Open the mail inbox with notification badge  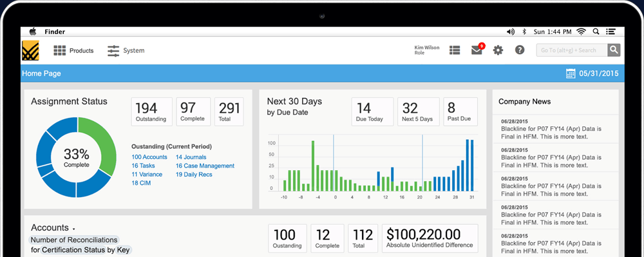[477, 50]
